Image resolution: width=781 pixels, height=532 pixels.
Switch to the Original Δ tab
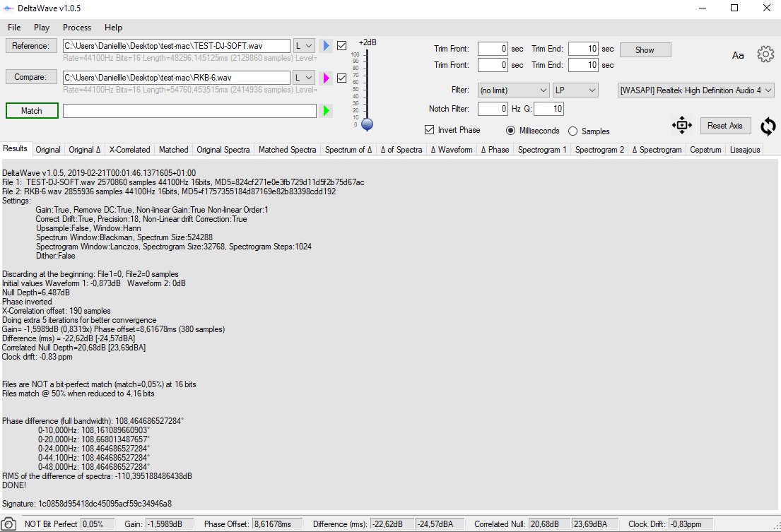pos(85,149)
